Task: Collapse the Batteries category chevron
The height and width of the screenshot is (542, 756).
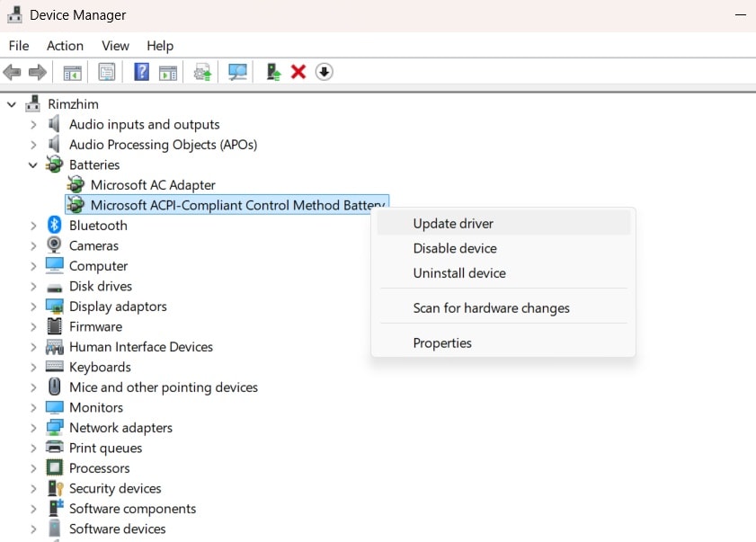Action: [32, 164]
